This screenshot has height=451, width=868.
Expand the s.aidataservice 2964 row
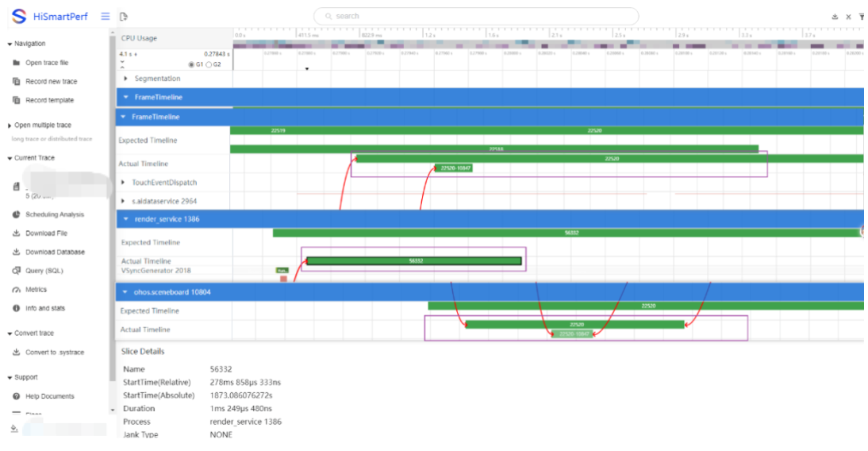coord(123,201)
